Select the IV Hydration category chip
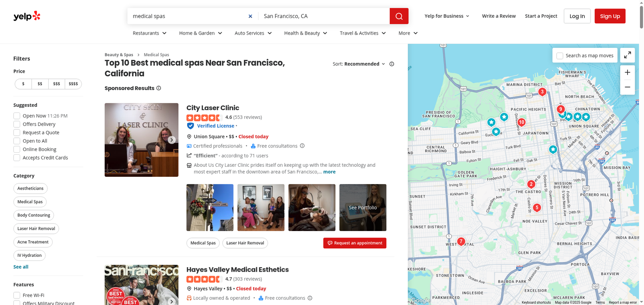644x305 pixels. (x=29, y=255)
